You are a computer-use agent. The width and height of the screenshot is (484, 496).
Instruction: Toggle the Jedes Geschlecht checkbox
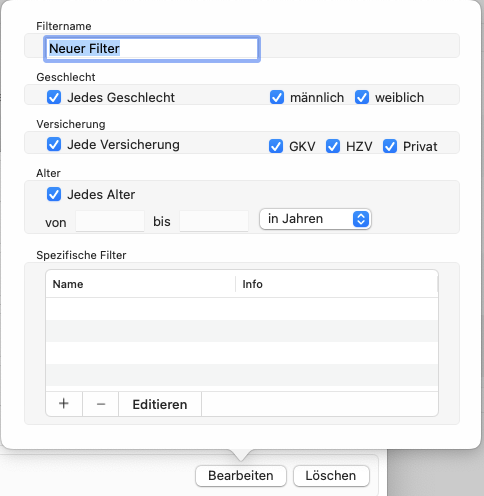(x=54, y=97)
